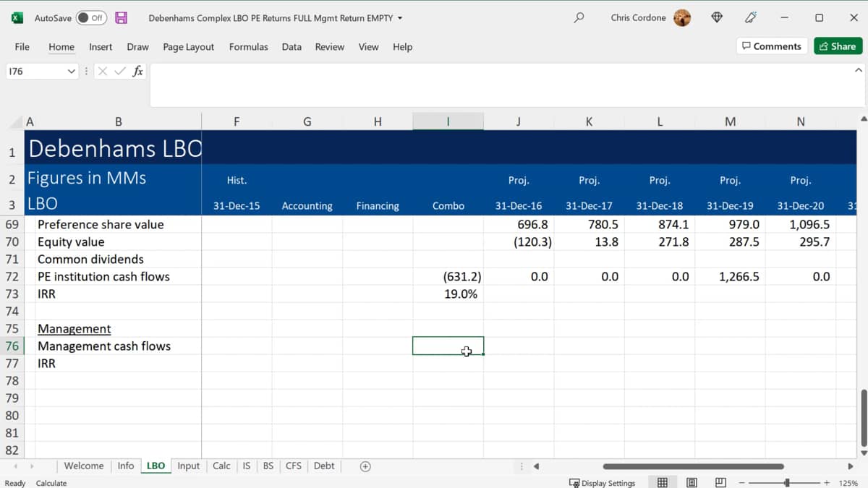Image resolution: width=868 pixels, height=488 pixels.
Task: Select the LBO sheet tab
Action: pyautogui.click(x=156, y=466)
